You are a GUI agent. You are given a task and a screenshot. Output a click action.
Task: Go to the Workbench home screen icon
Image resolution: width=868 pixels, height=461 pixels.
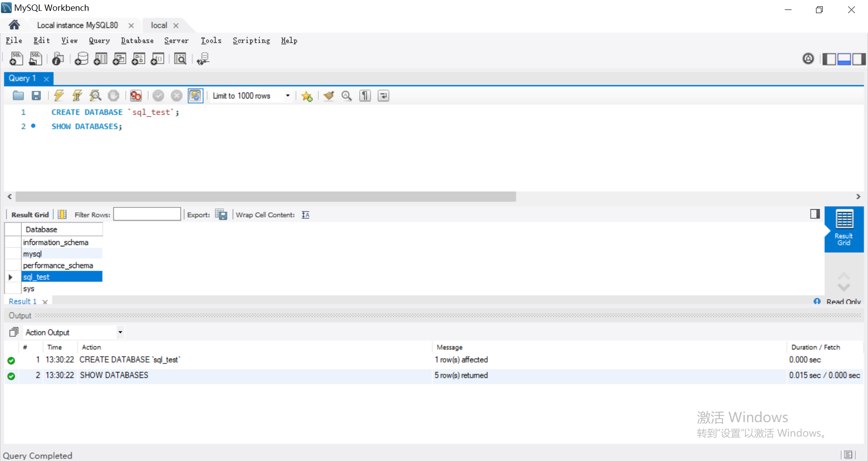click(14, 25)
